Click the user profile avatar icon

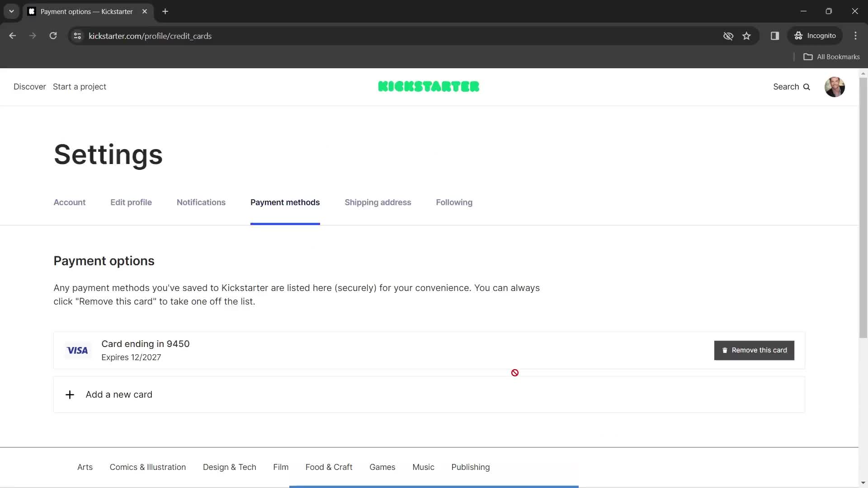coord(835,86)
